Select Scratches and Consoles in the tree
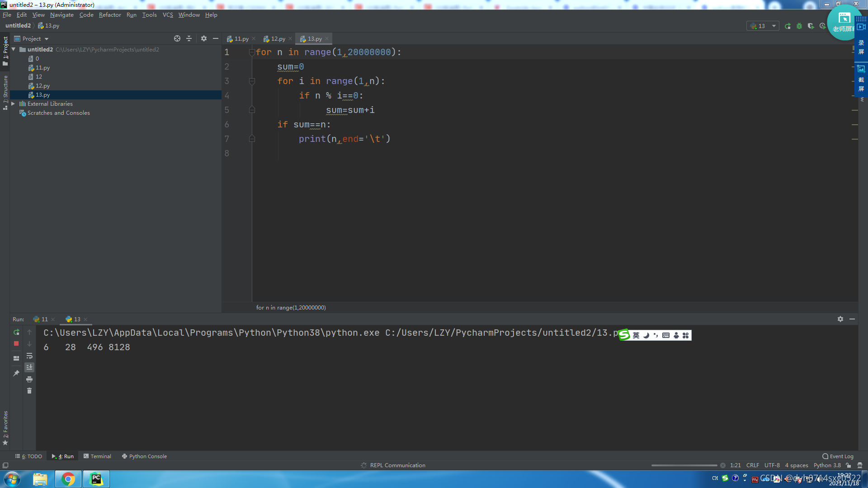 pos(58,113)
